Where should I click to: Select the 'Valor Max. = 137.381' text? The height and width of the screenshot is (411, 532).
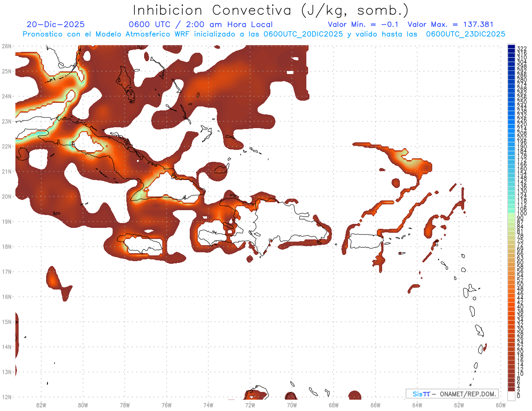pyautogui.click(x=450, y=24)
